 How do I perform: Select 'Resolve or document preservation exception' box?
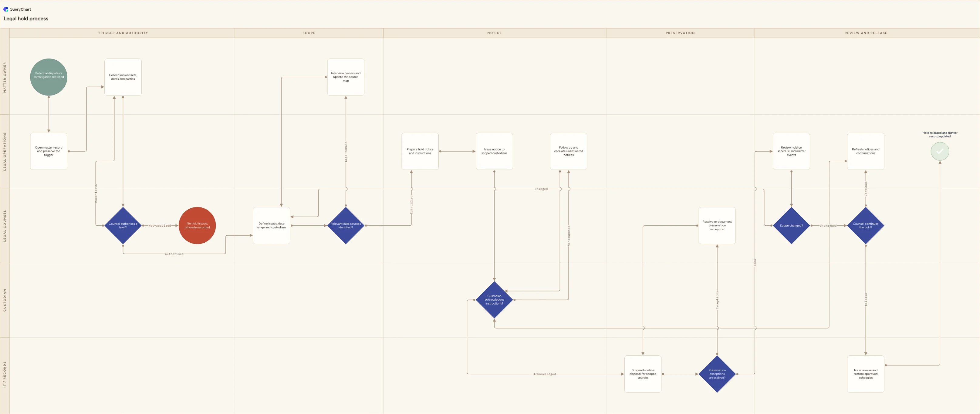[x=717, y=225]
